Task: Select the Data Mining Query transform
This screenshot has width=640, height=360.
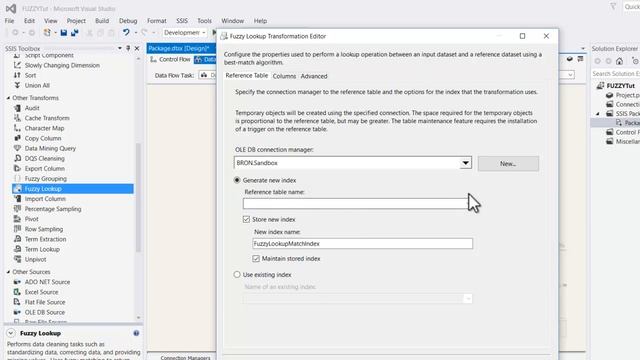Action: coord(50,149)
